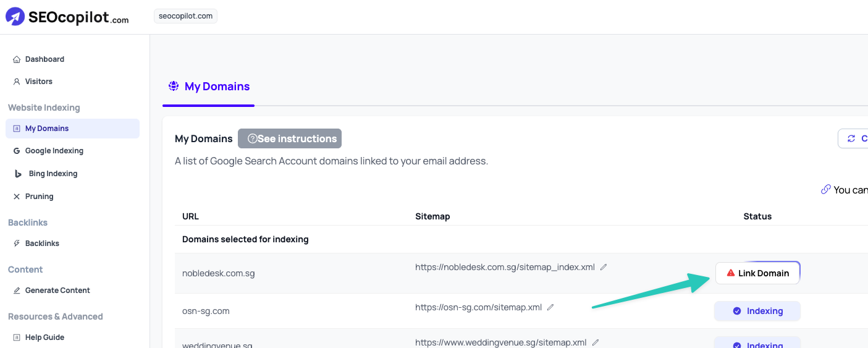Screen dimensions: 868x348
Task: Open Dashboard from the sidebar
Action: (44, 59)
